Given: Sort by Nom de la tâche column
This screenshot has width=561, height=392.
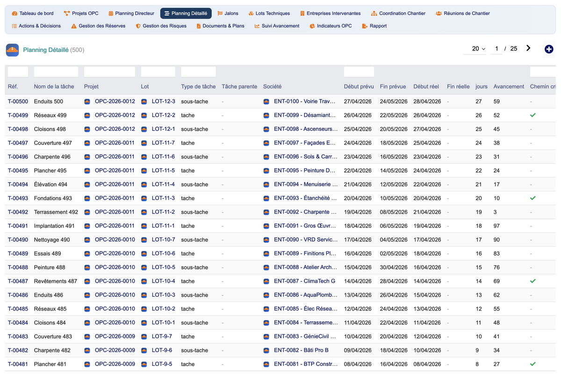Looking at the screenshot, I should pyautogui.click(x=54, y=86).
